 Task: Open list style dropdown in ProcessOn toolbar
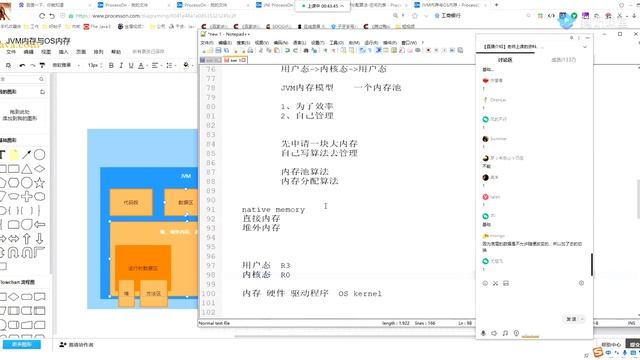(x=170, y=65)
